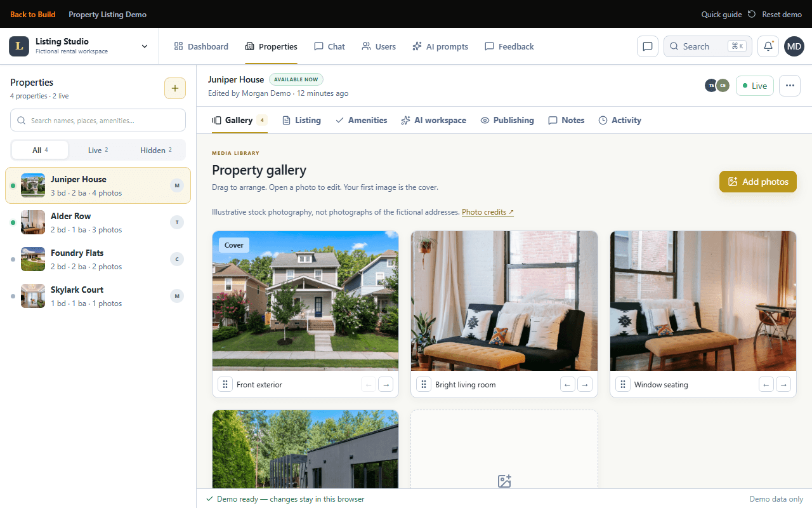The width and height of the screenshot is (812, 508).
Task: Click Back to Build link
Action: pos(33,15)
